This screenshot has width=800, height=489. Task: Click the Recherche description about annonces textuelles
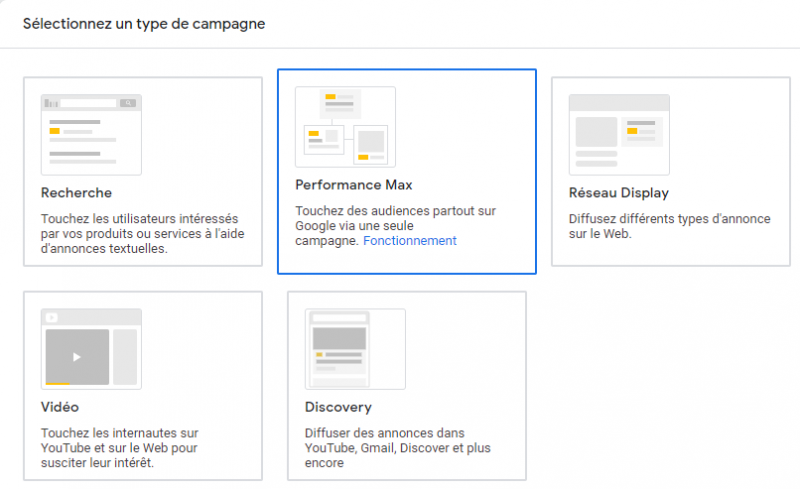click(x=139, y=233)
